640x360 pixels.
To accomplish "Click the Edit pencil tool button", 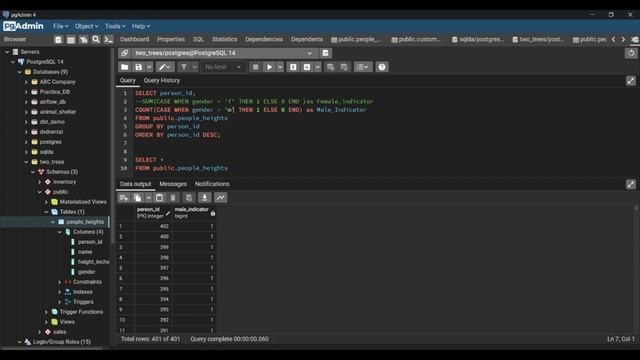I will [x=165, y=67].
